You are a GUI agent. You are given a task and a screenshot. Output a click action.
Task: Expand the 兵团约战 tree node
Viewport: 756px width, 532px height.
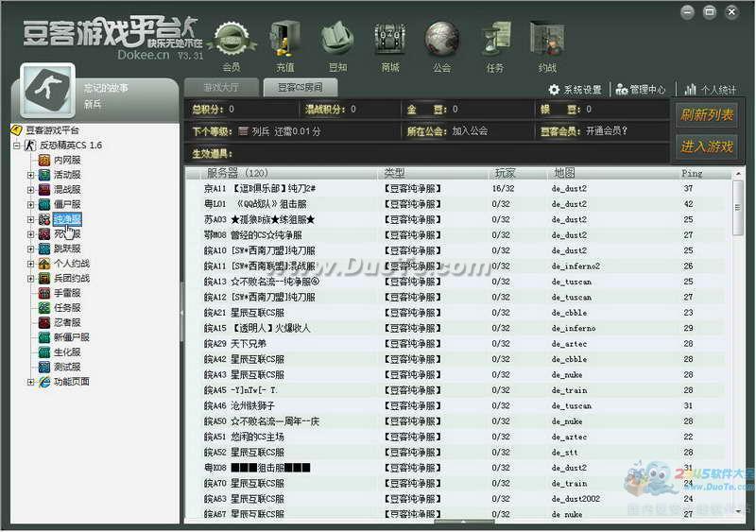(30, 279)
